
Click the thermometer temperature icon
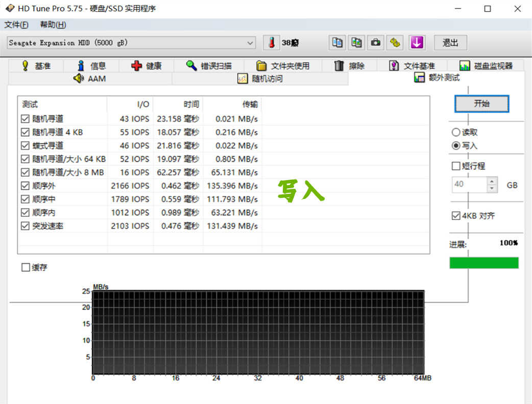(x=272, y=43)
